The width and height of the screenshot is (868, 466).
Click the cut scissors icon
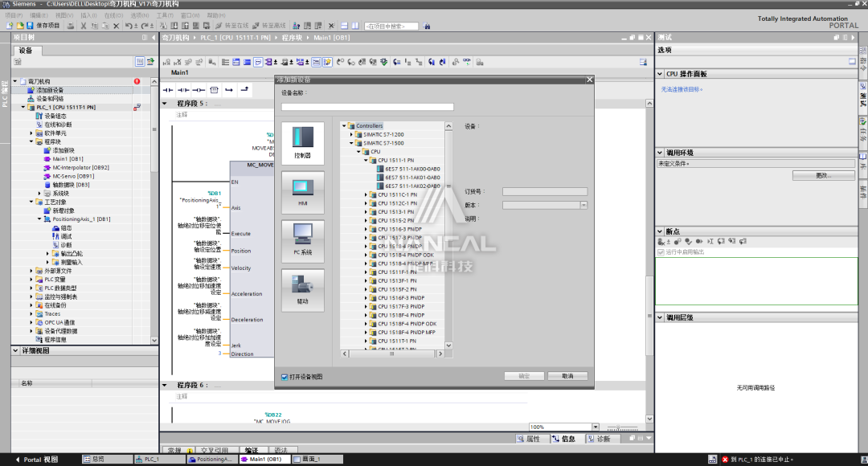(84, 26)
